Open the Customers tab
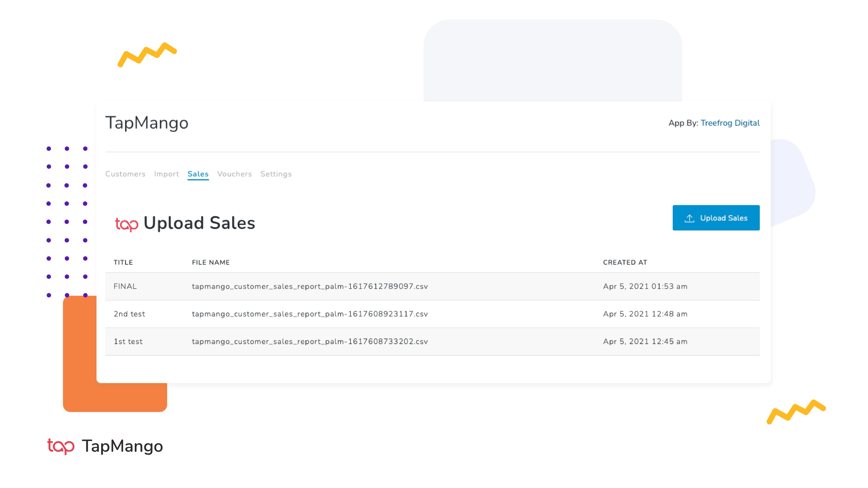 pos(125,174)
